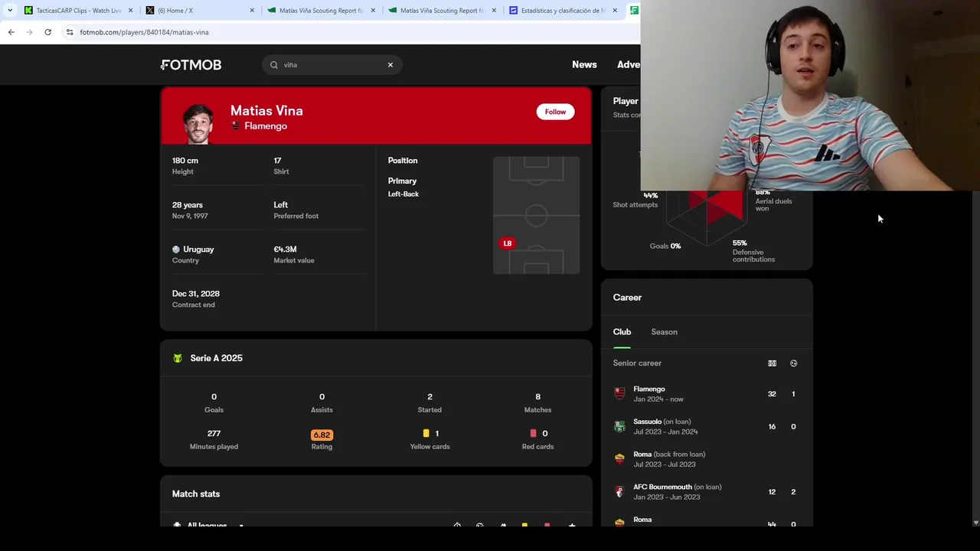Open the Sassuolo (on loan) career row
This screenshot has width=980, height=551.
click(706, 427)
